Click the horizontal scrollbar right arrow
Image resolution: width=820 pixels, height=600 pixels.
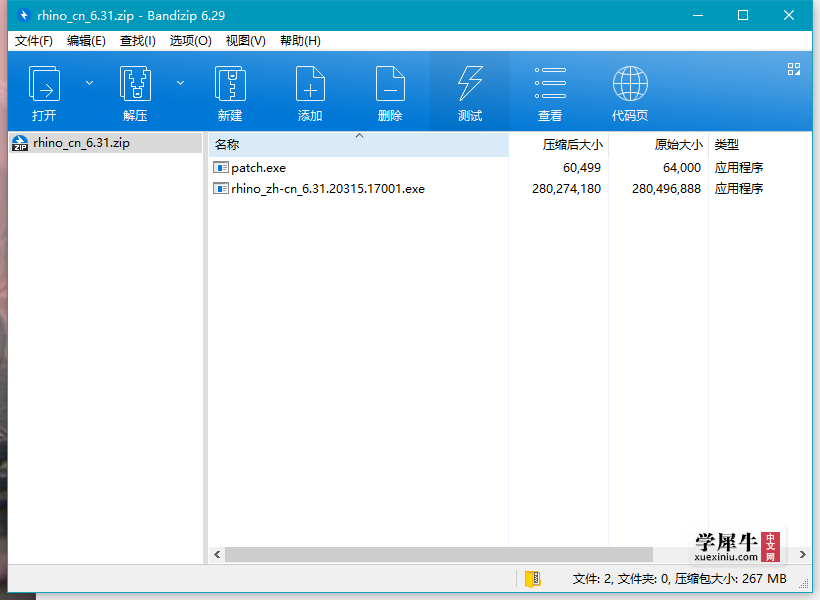pos(803,554)
